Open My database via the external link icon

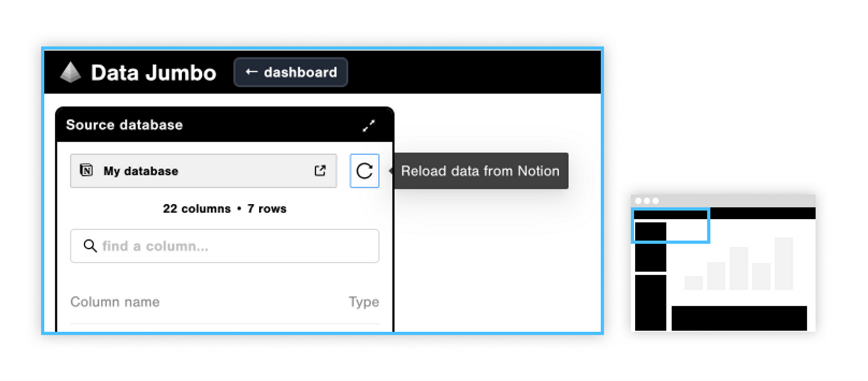tap(320, 171)
